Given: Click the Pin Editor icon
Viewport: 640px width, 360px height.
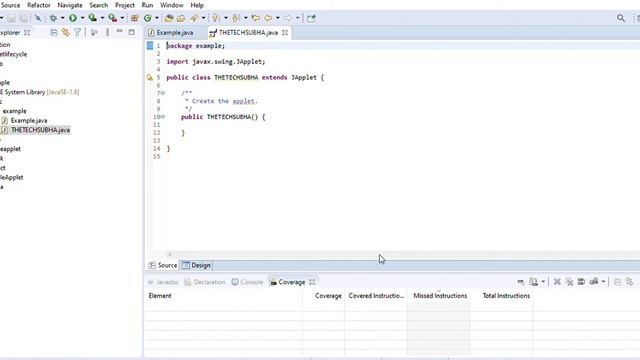Looking at the screenshot, I should pos(311,18).
